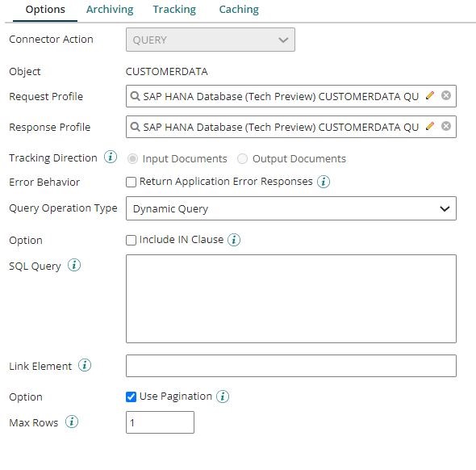
Task: Expand the Query Operation Type dropdown
Action: coord(290,208)
